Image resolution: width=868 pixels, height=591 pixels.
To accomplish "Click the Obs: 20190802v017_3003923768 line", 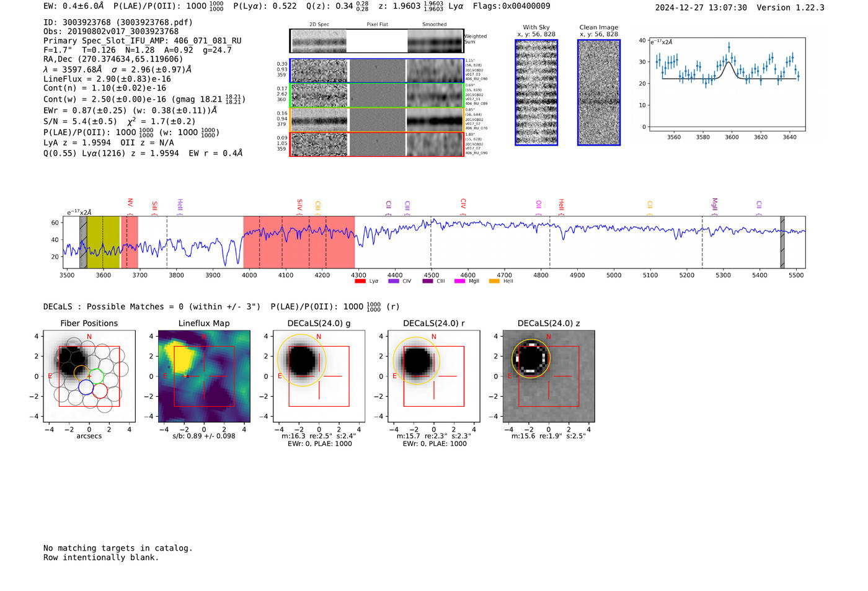I will [x=111, y=32].
